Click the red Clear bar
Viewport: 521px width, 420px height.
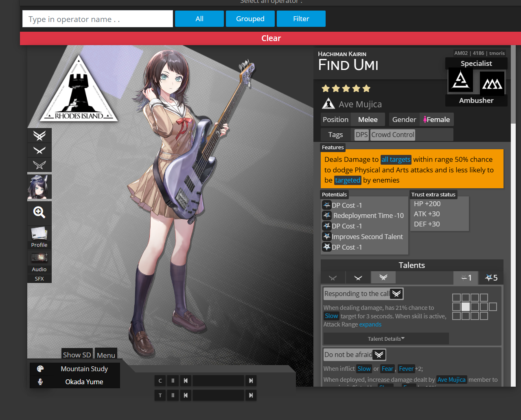270,38
